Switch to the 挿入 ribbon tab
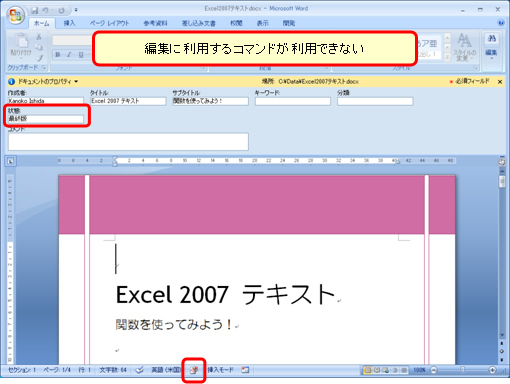 tap(69, 23)
